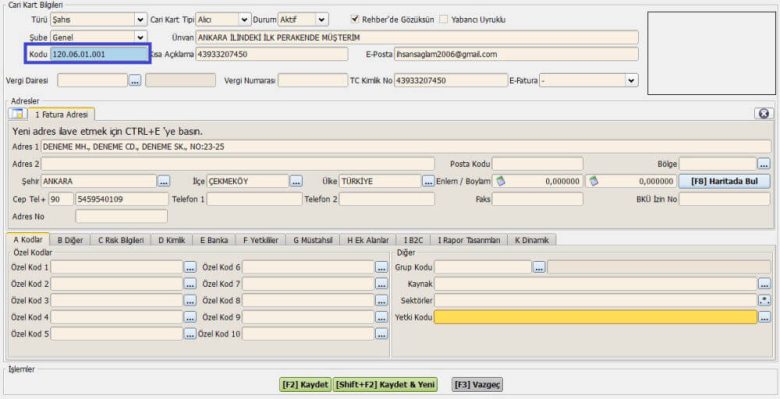Open the Şehir lookup button next to ANKARA

pos(164,182)
